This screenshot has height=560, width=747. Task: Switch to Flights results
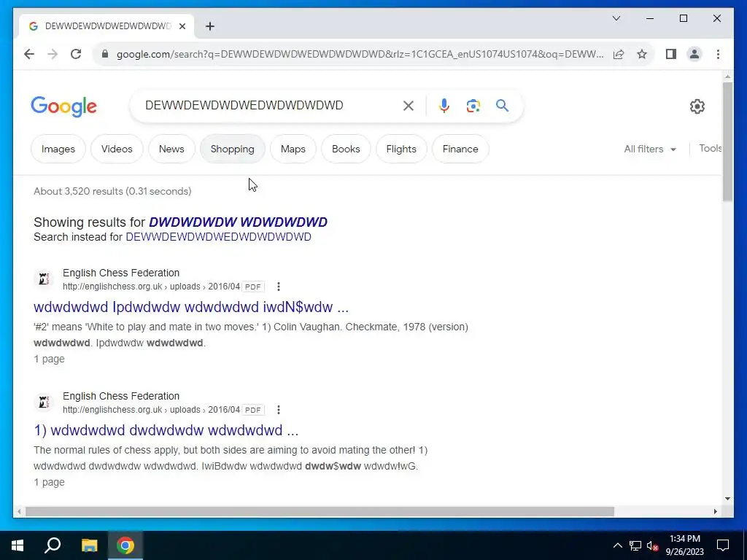401,149
